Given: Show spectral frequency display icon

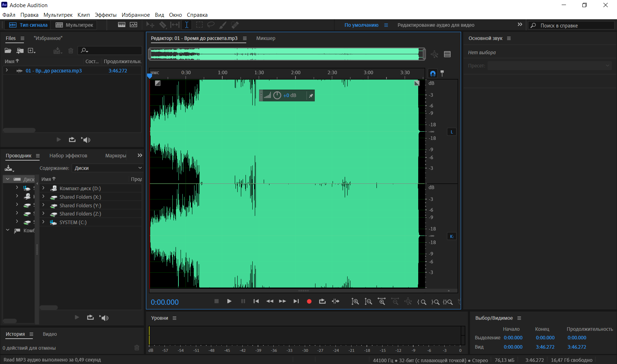Looking at the screenshot, I should point(122,25).
